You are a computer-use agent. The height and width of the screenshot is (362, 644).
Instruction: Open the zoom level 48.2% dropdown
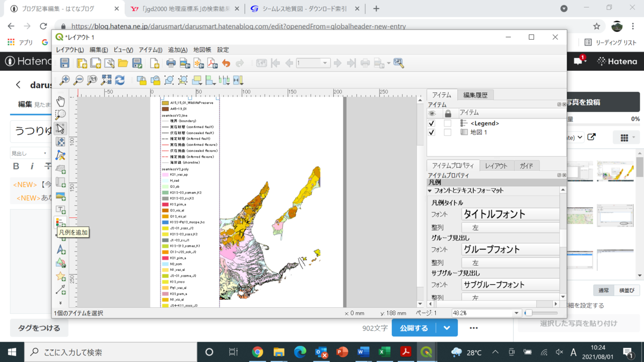[x=517, y=313]
